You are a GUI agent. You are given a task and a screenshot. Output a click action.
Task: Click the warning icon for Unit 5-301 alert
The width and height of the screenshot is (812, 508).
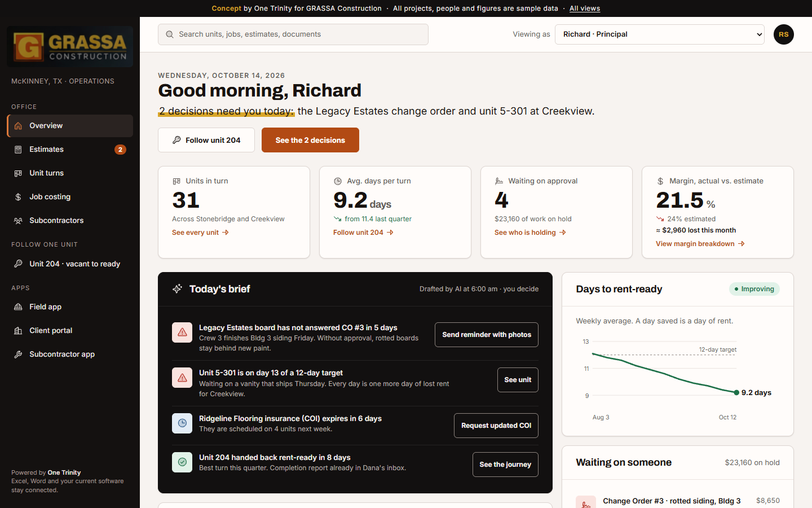(182, 378)
